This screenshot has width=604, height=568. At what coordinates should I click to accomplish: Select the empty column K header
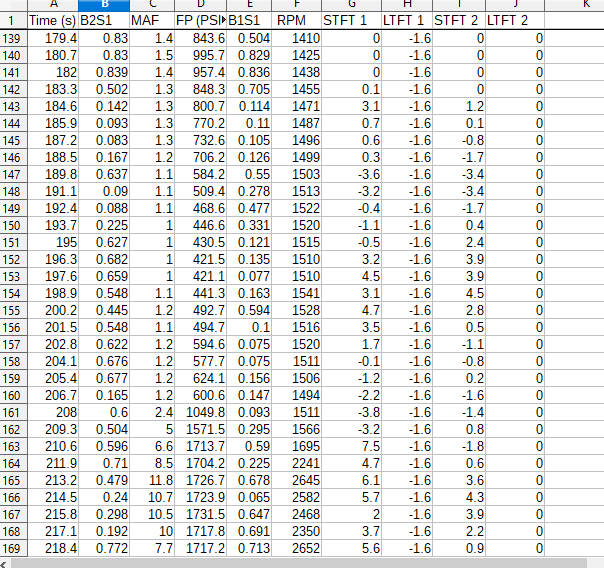573,5
